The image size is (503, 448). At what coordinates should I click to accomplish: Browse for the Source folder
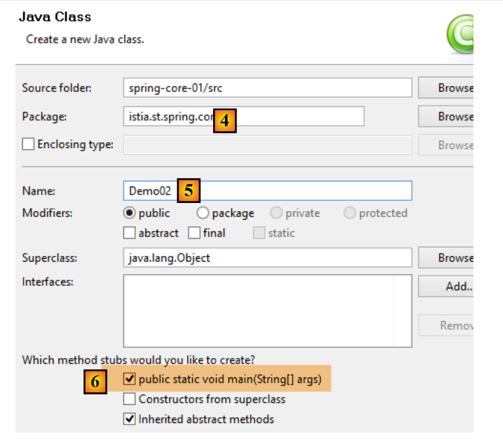(447, 88)
